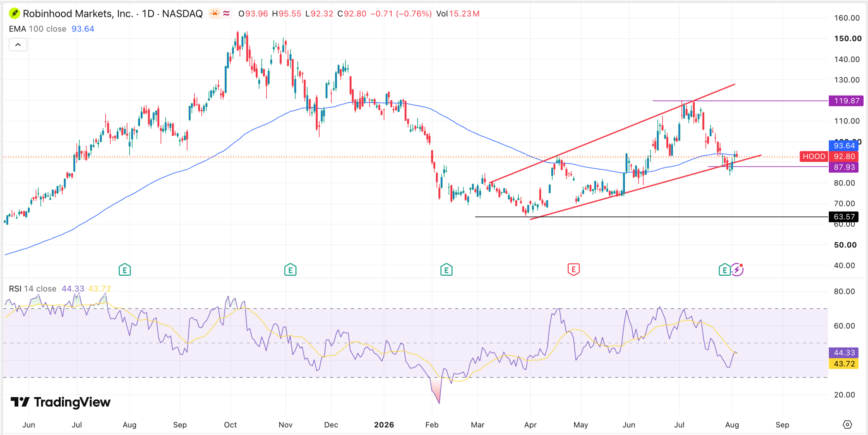This screenshot has width=868, height=435.
Task: Click the Sep 2026 label on the time axis
Action: pyautogui.click(x=782, y=424)
